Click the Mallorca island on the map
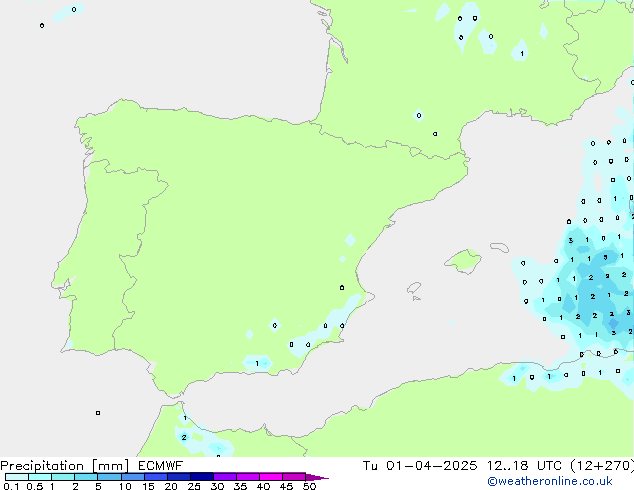The height and width of the screenshot is (490, 634). click(463, 261)
